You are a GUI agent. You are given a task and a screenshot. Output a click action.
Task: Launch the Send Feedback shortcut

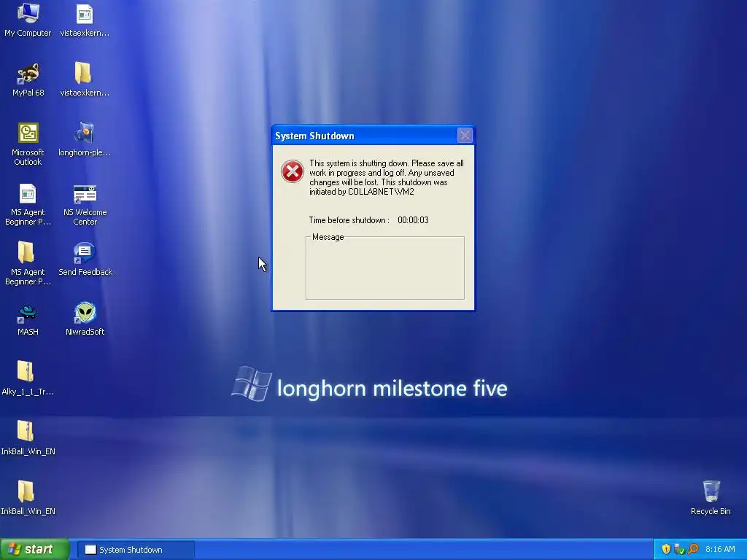pos(85,259)
